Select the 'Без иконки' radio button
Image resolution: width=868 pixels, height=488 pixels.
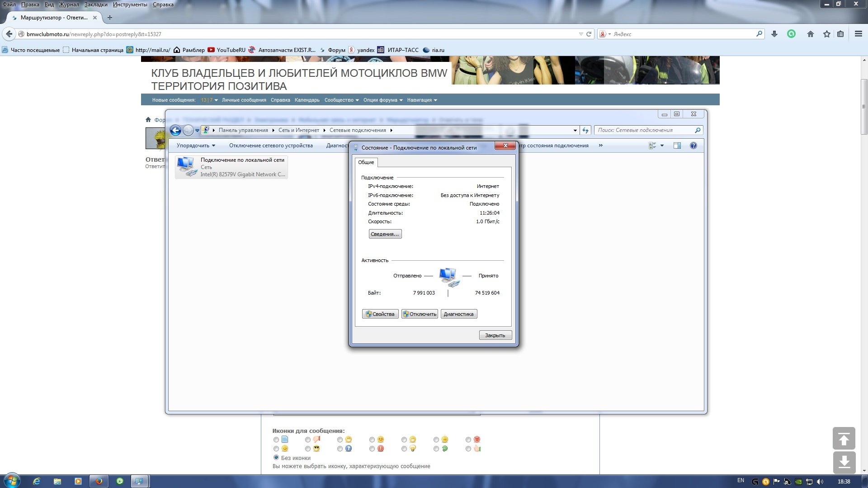[276, 457]
